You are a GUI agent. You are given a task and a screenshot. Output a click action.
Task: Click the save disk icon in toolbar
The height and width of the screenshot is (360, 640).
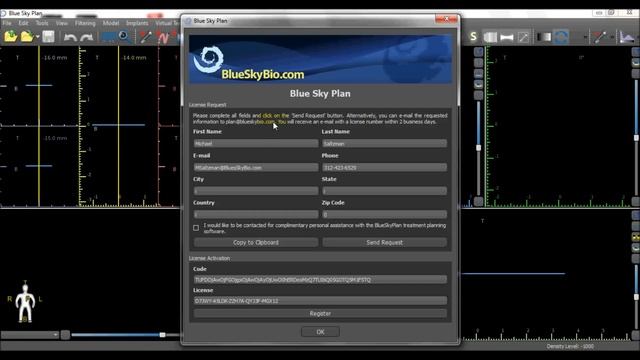click(x=48, y=37)
